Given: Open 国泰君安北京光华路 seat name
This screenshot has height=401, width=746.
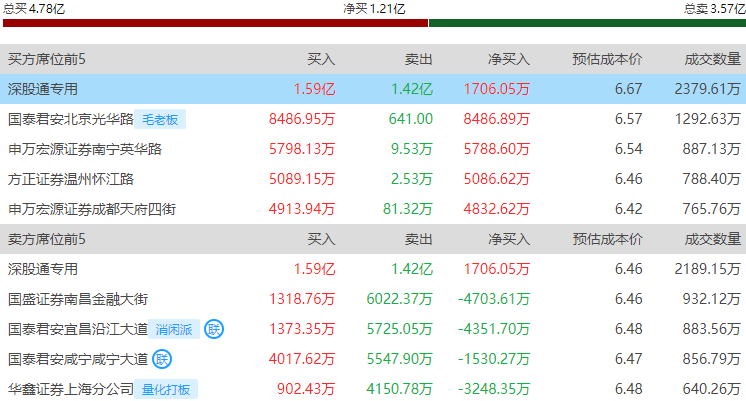Looking at the screenshot, I should (x=70, y=119).
